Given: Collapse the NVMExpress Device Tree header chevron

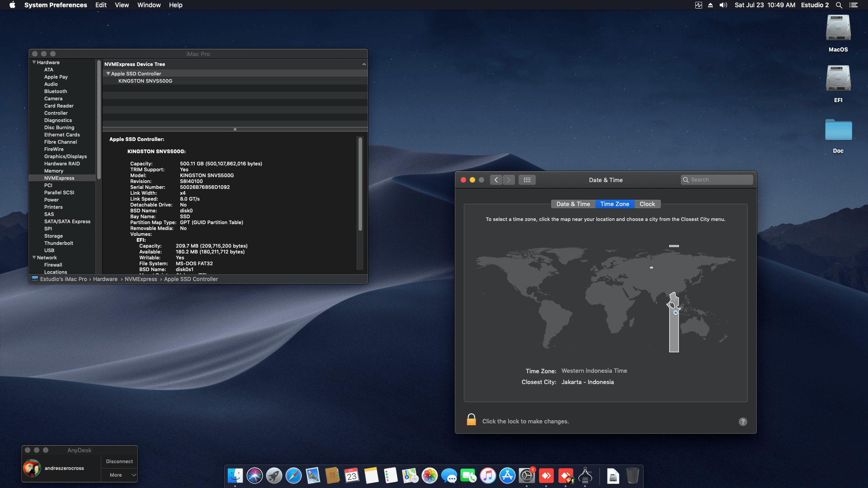Looking at the screenshot, I should (364, 64).
